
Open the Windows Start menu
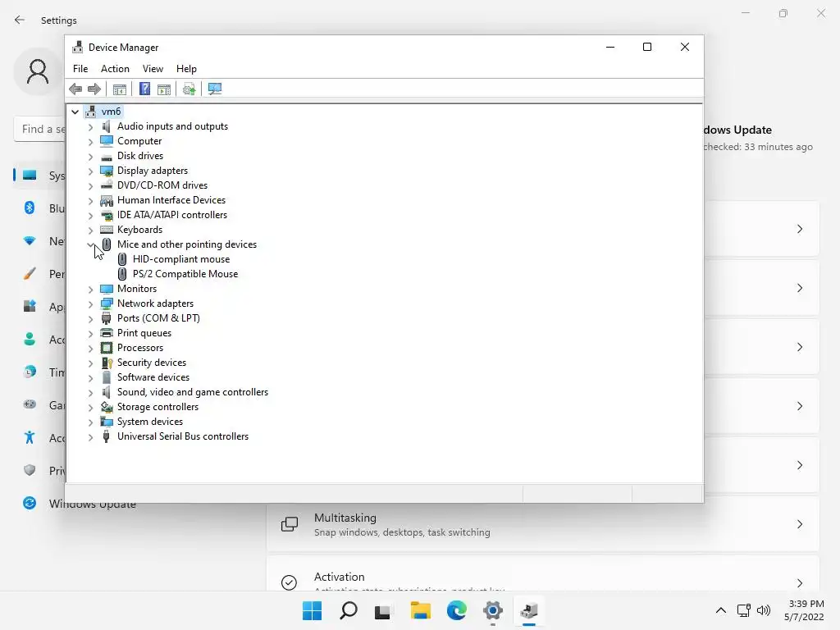pyautogui.click(x=313, y=610)
